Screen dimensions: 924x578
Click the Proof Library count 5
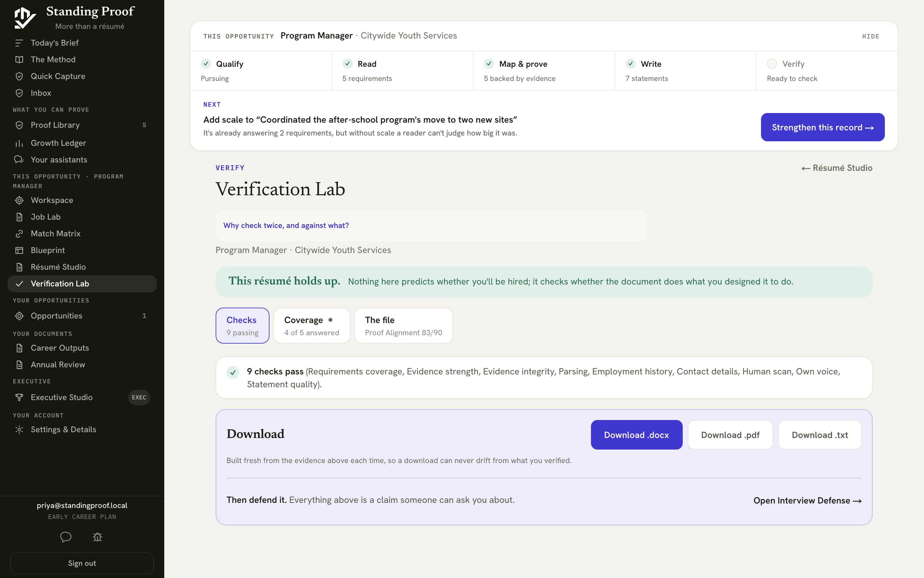coord(144,125)
